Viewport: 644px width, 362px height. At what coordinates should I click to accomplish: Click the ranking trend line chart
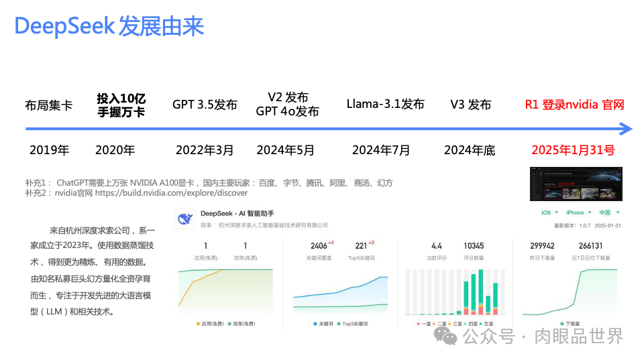[225, 292]
